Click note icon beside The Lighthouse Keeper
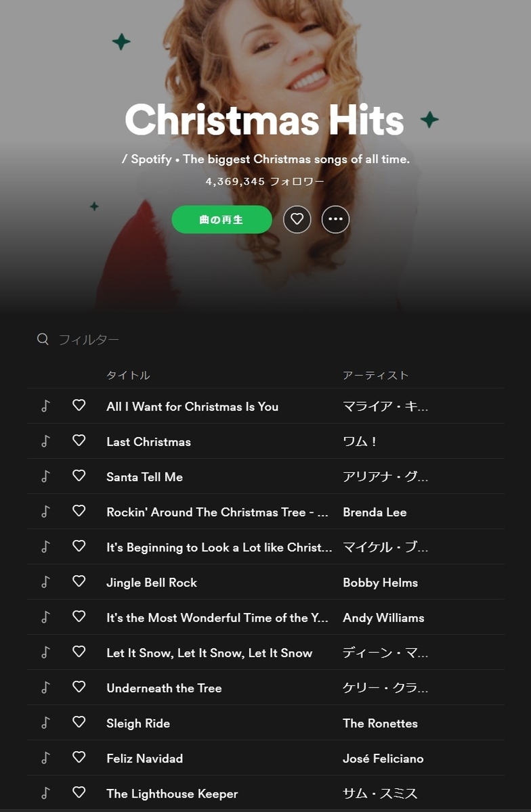The width and height of the screenshot is (531, 812). point(45,792)
